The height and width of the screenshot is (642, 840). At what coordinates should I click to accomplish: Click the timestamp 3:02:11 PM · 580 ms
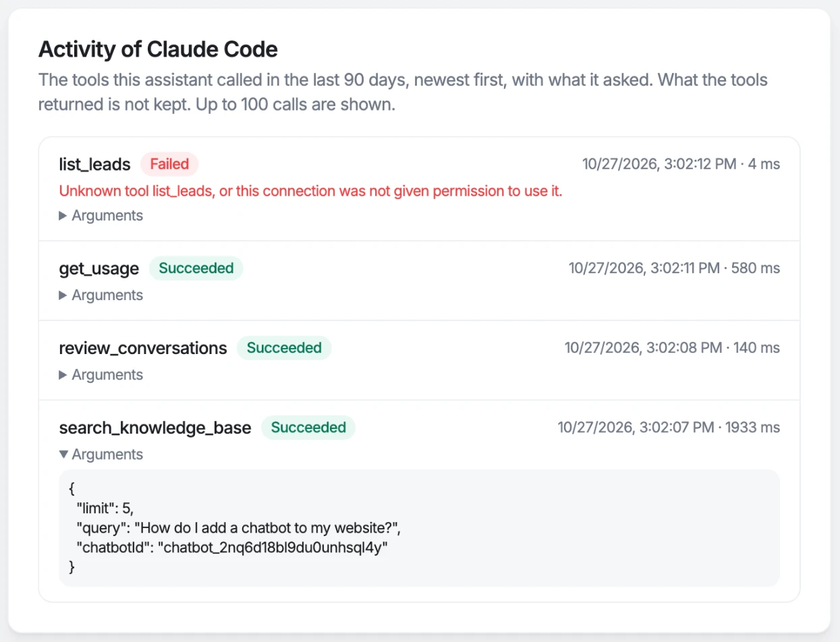point(675,268)
